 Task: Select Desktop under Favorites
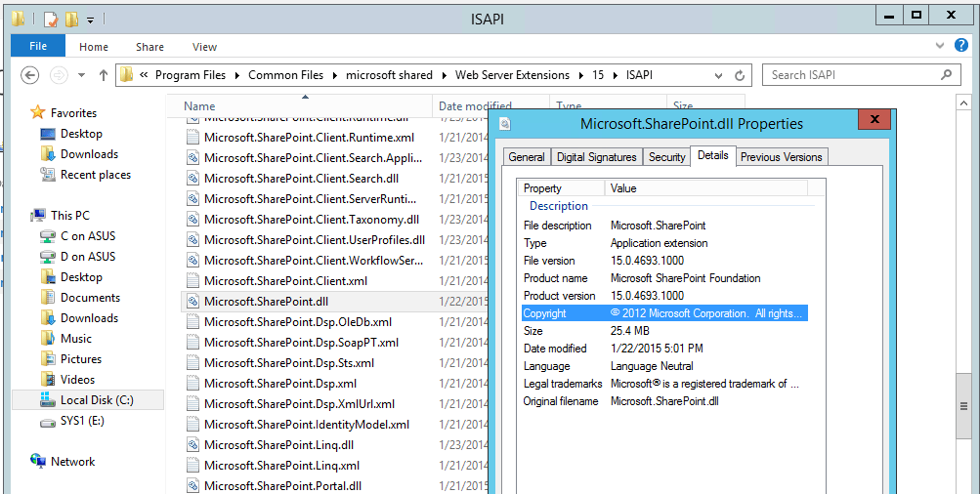pos(81,134)
